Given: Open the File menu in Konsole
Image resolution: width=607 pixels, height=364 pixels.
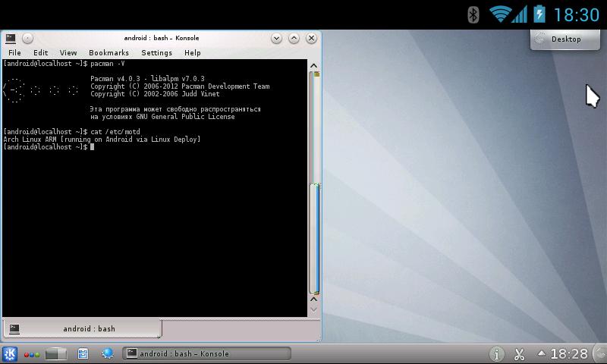Looking at the screenshot, I should coord(14,53).
